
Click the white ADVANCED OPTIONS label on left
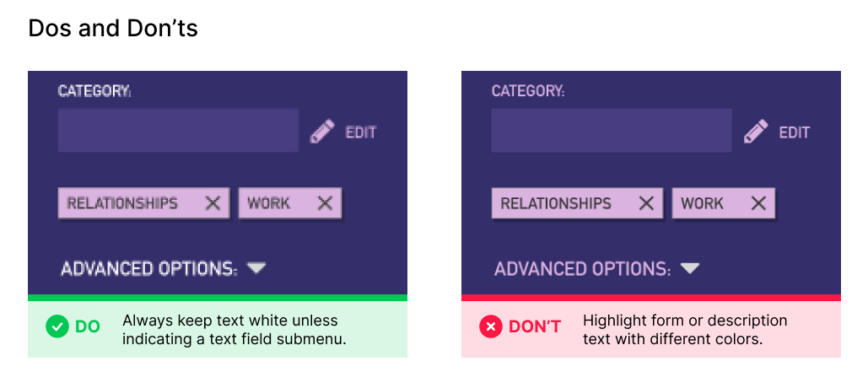point(148,269)
